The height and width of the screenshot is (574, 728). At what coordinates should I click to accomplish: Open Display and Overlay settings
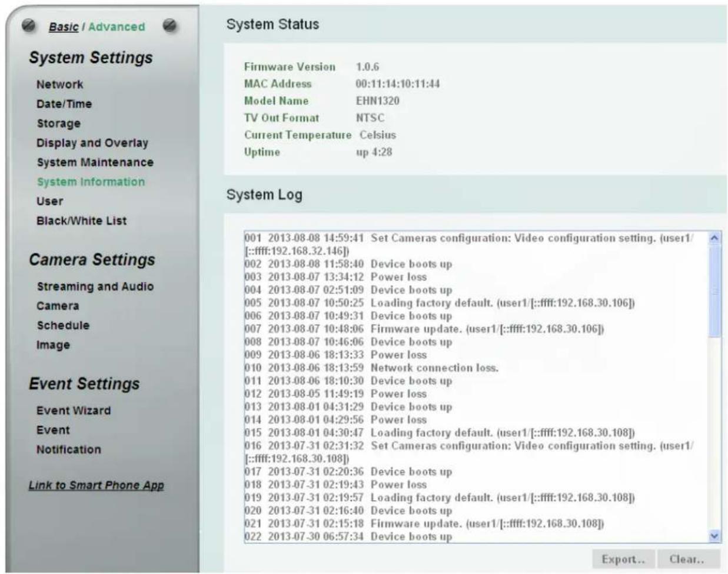click(x=92, y=143)
